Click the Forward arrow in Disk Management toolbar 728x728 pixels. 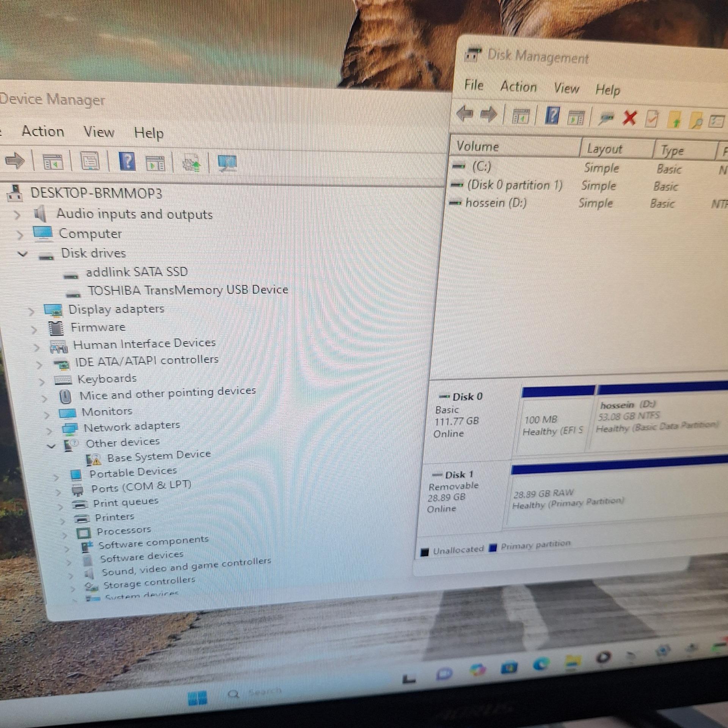tap(489, 115)
